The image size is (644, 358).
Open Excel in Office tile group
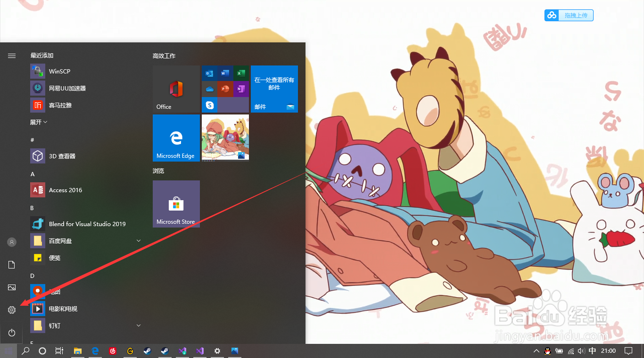tap(241, 73)
